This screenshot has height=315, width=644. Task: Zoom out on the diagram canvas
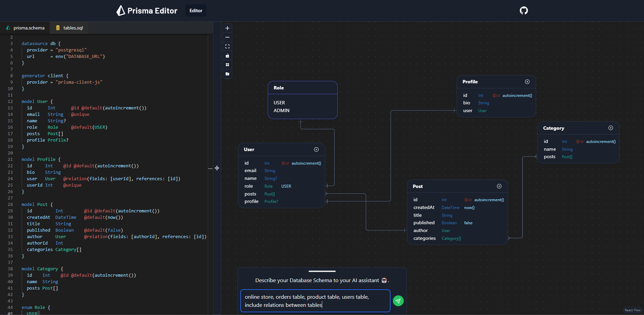[x=227, y=37]
